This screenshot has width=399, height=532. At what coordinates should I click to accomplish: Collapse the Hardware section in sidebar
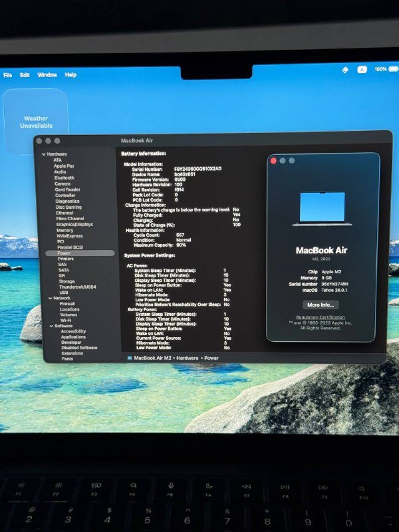43,154
